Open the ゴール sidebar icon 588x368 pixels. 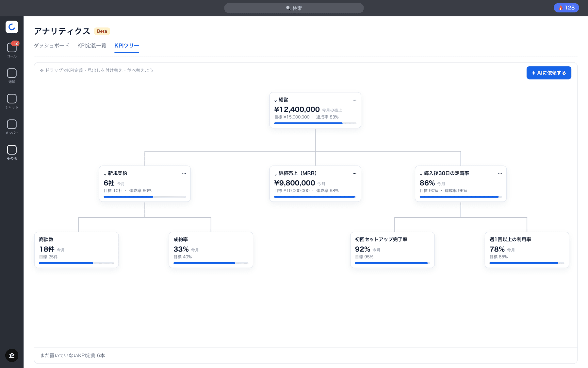tap(12, 50)
